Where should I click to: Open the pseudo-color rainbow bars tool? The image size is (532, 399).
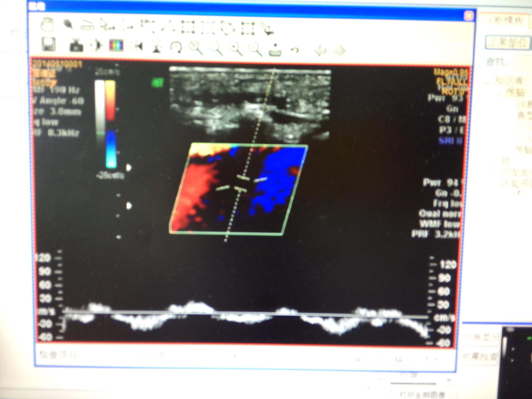[x=116, y=45]
